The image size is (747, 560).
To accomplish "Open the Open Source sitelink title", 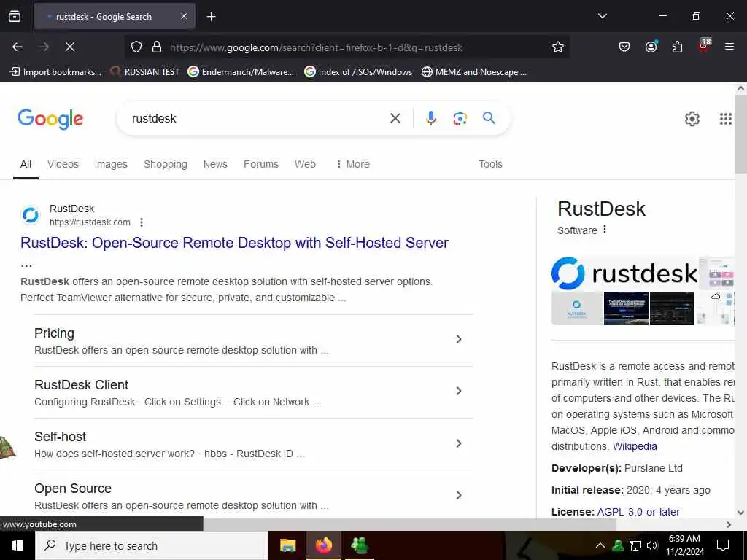I will (x=73, y=489).
